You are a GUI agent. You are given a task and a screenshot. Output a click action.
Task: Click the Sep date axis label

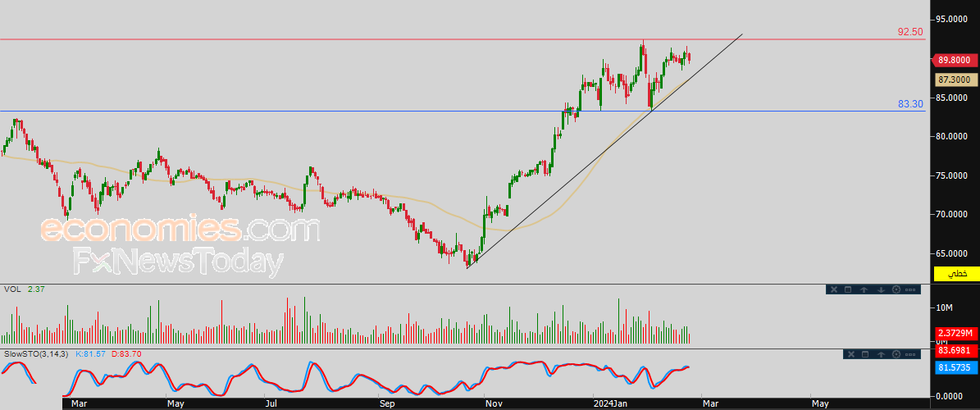point(388,403)
